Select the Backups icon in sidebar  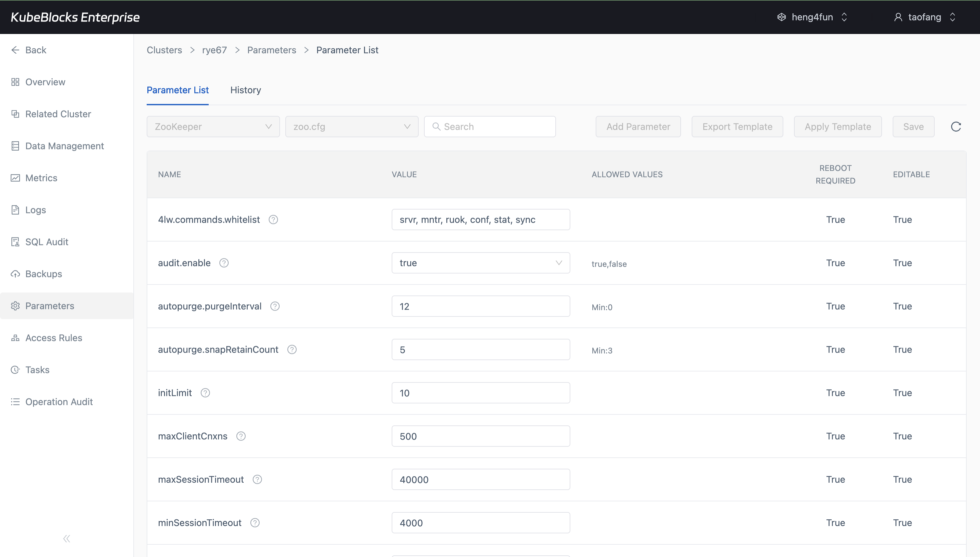(15, 274)
